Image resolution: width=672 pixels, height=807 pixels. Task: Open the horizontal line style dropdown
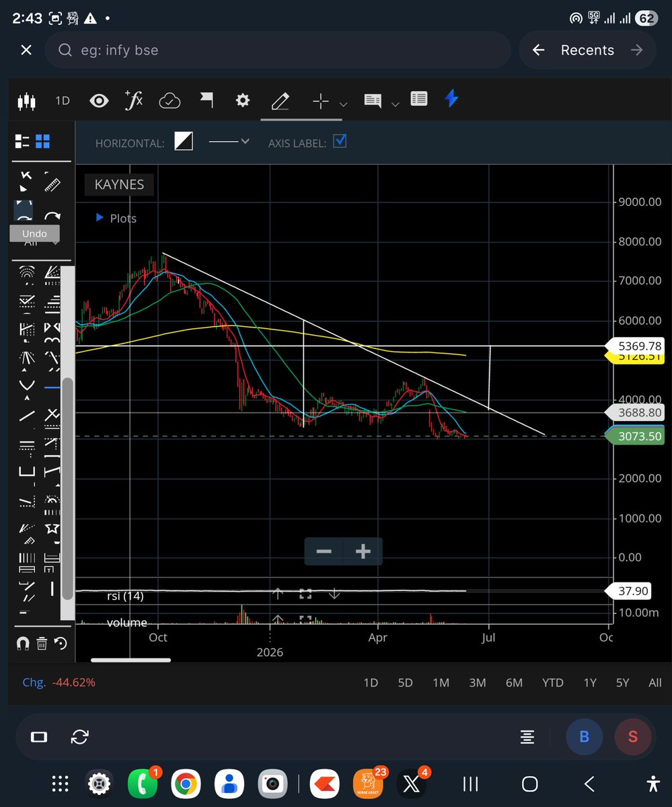pos(229,142)
